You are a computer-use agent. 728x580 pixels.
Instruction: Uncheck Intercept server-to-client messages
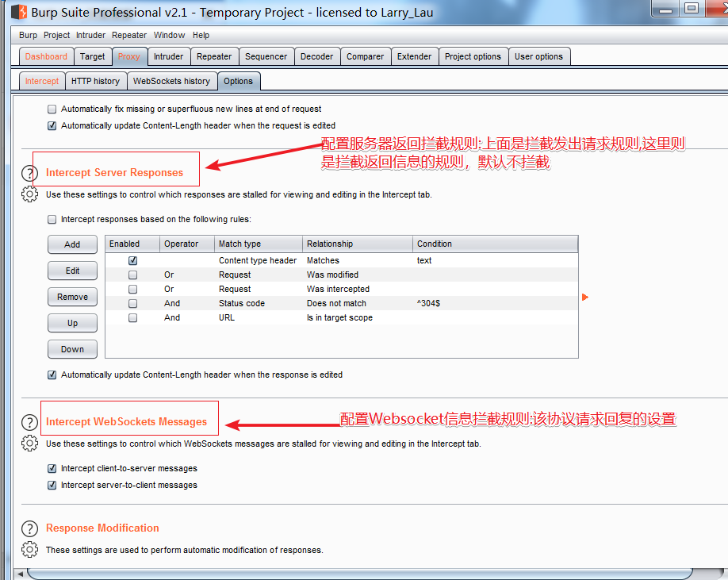pyautogui.click(x=52, y=486)
